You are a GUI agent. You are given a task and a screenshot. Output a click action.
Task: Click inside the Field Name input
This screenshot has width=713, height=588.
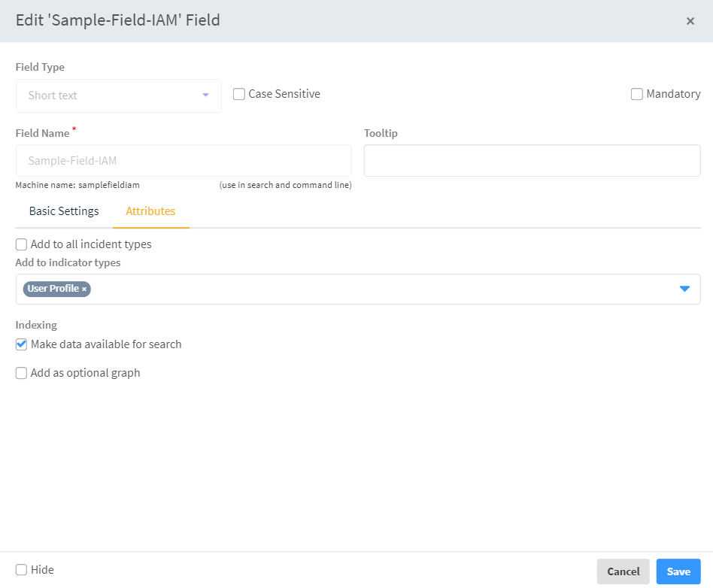[x=183, y=160]
